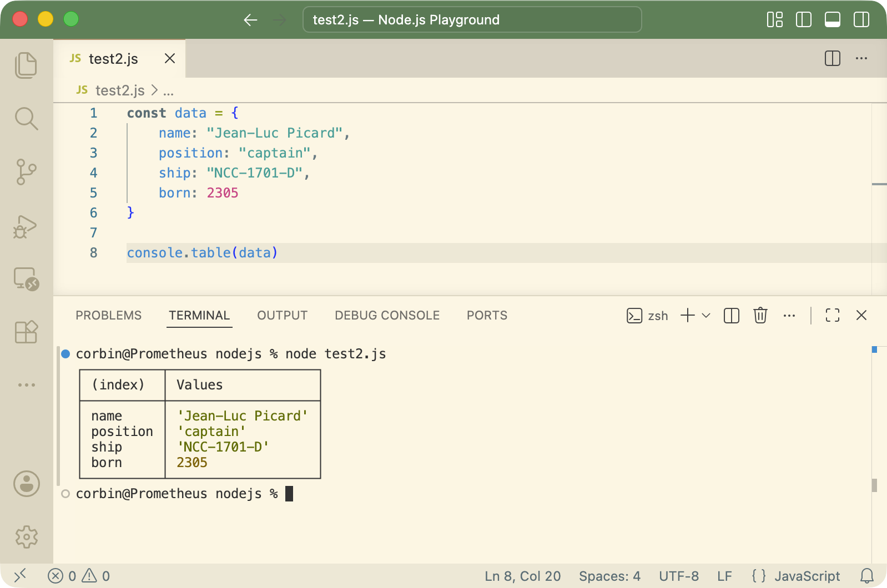887x588 pixels.
Task: Open notifications bell
Action: [867, 576]
